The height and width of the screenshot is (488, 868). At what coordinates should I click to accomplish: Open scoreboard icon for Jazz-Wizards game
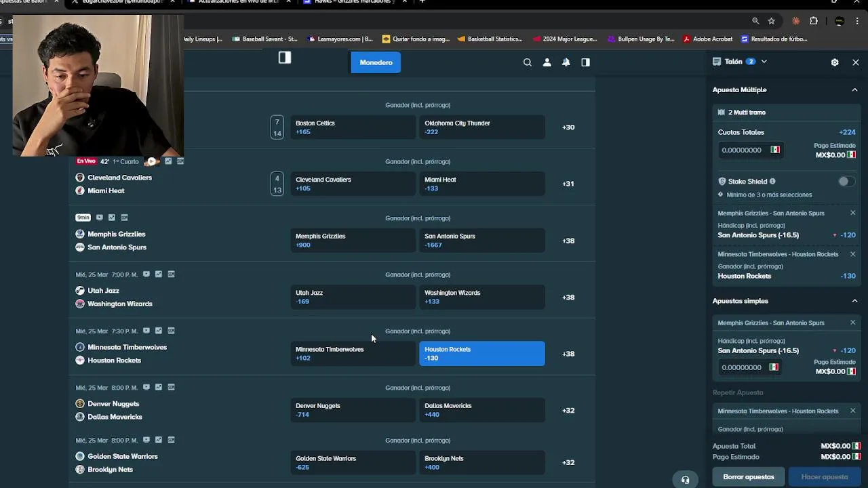(x=171, y=274)
